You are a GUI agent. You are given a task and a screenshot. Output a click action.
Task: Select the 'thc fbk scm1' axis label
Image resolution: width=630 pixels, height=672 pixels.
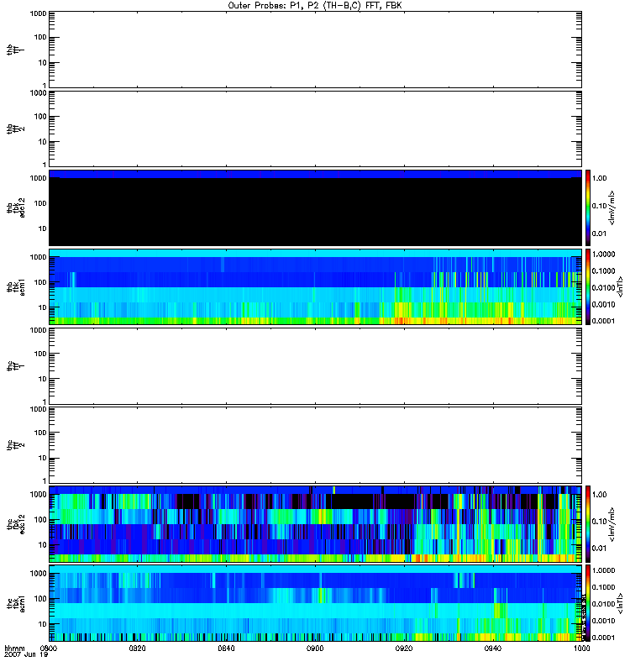(x=16, y=603)
